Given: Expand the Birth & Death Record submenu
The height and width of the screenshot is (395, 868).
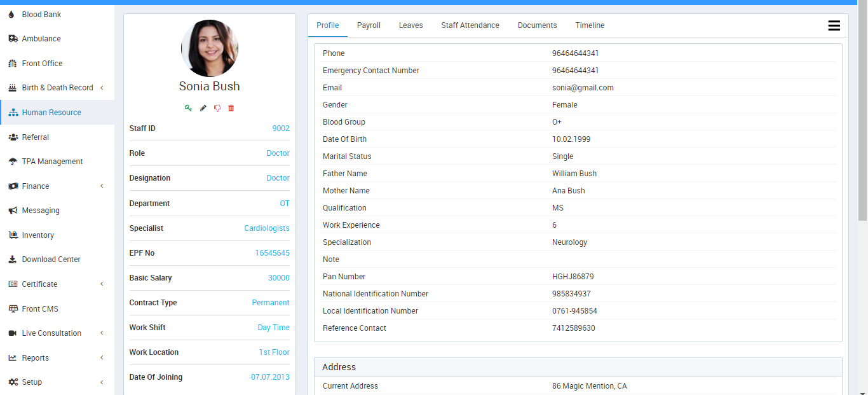Looking at the screenshot, I should [102, 88].
